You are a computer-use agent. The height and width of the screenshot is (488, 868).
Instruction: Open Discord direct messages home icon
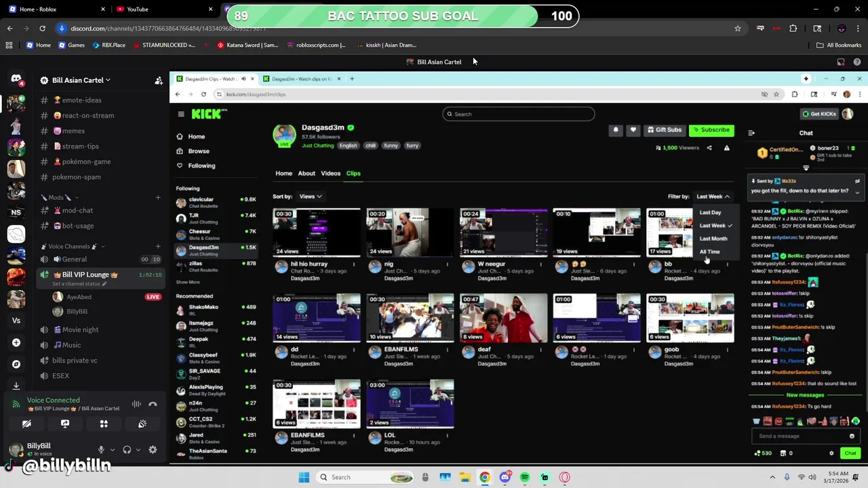16,79
